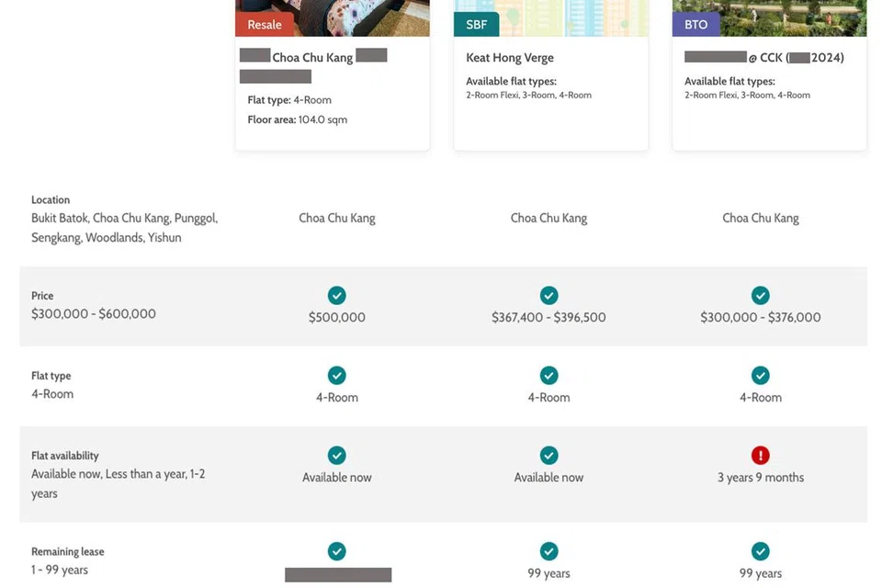This screenshot has width=882, height=588.
Task: Click the Keat Hong Verge Flat type check icon
Action: coord(548,375)
